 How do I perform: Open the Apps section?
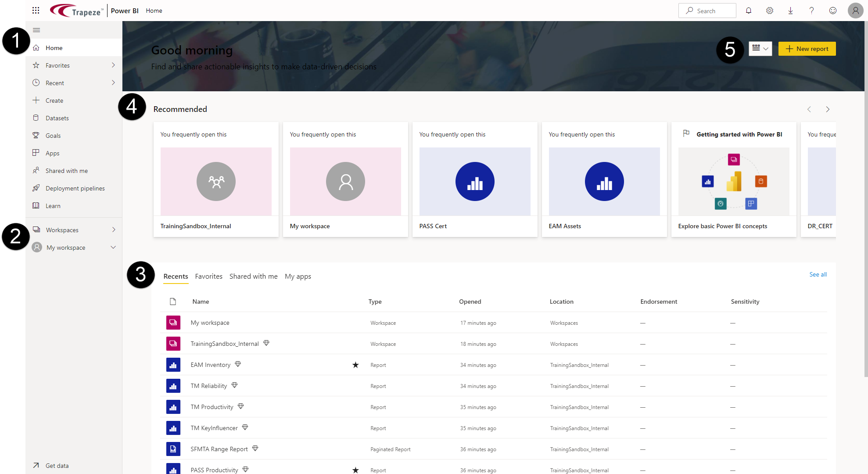tap(52, 153)
